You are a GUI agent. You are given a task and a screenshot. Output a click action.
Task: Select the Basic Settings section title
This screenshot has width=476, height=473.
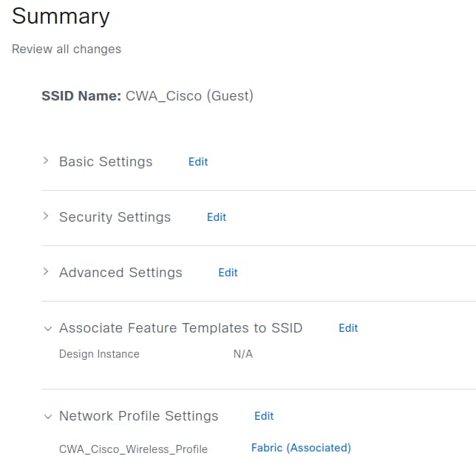point(106,162)
